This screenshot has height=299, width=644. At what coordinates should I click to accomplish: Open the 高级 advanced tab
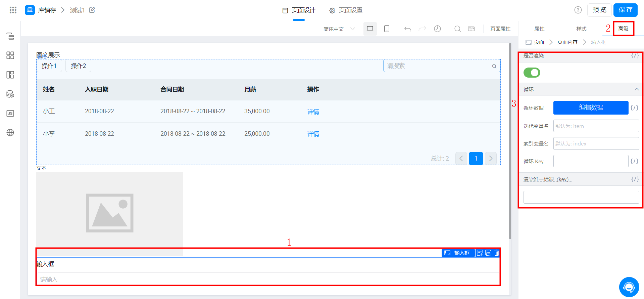point(623,29)
